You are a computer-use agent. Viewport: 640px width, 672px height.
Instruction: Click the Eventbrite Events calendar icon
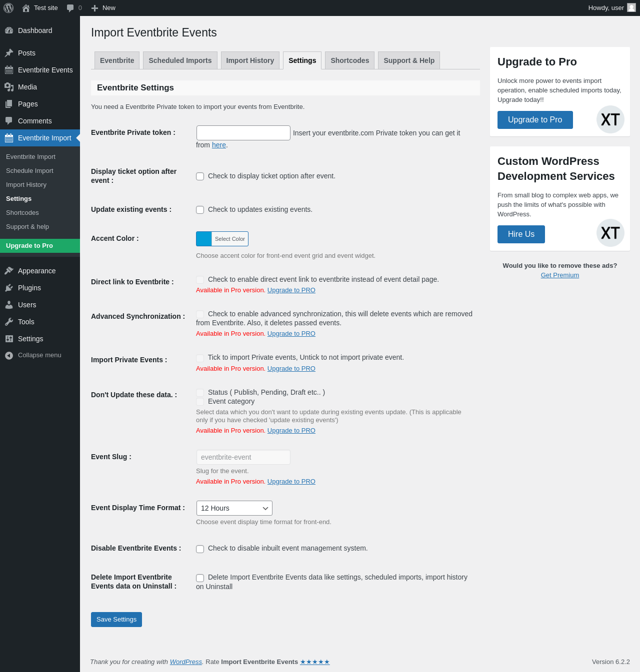click(x=9, y=70)
